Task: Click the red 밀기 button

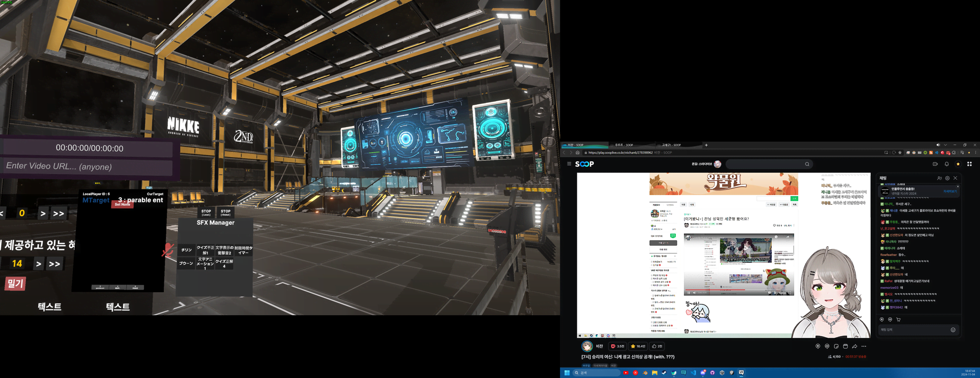Action: point(15,283)
